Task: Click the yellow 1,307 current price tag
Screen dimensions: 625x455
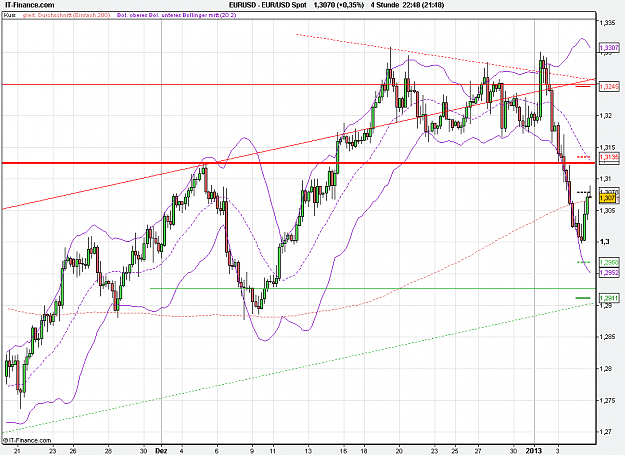Action: (607, 198)
